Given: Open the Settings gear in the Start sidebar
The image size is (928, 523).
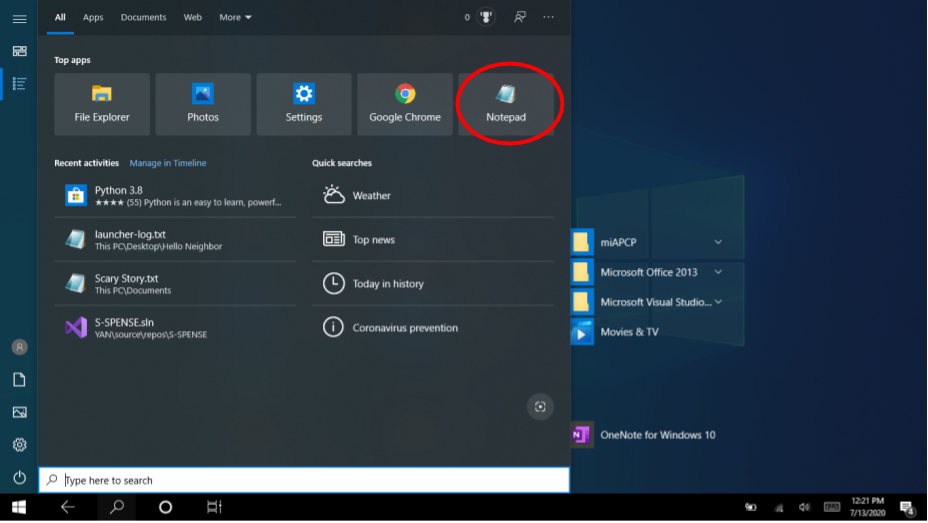Looking at the screenshot, I should [20, 445].
